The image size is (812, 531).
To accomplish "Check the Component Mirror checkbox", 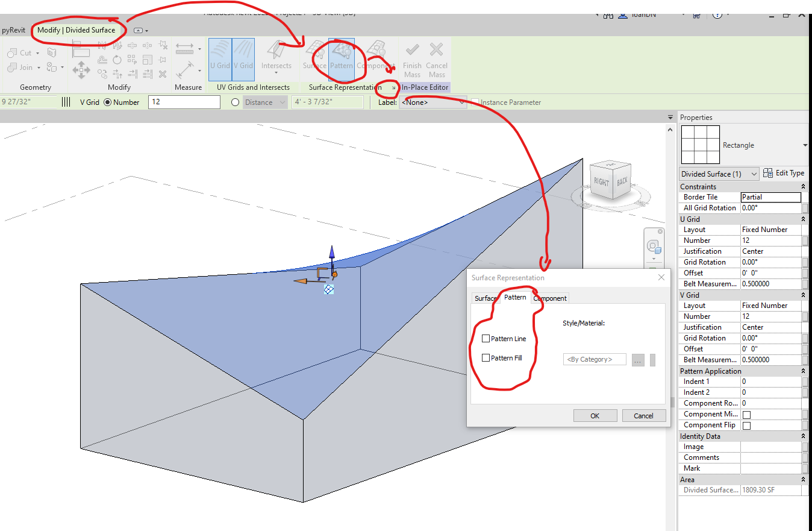I will [x=746, y=415].
